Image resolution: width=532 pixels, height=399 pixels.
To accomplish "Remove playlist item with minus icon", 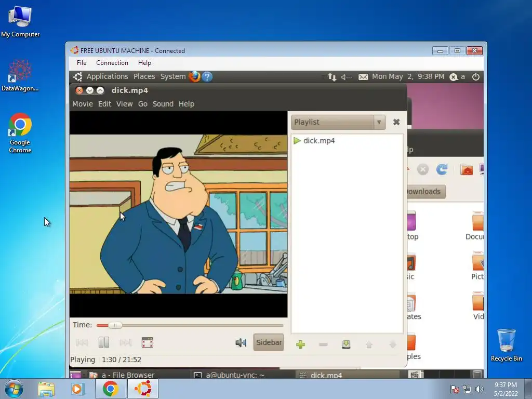I will 323,345.
